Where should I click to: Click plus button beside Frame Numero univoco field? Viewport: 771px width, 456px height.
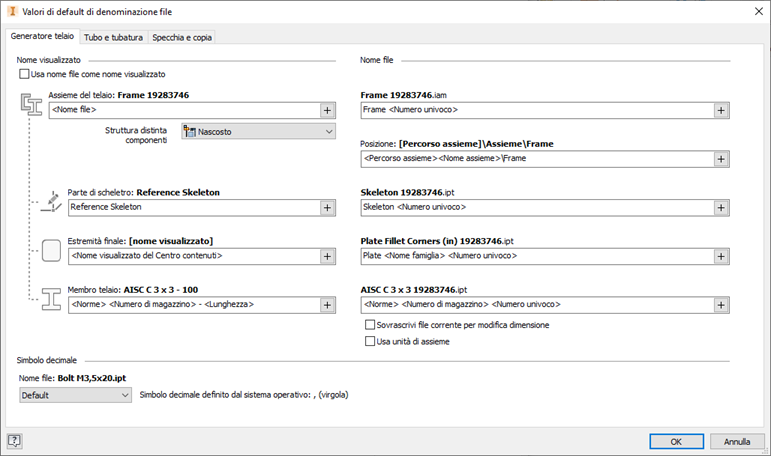[x=720, y=110]
